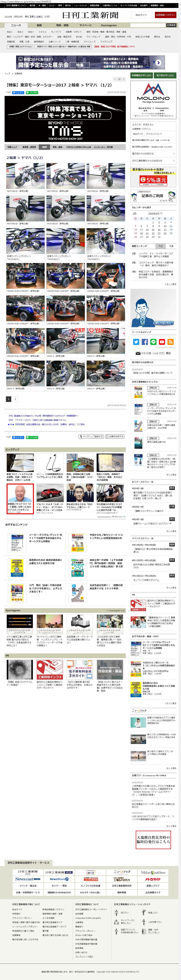Expand 電子版からのお知らせ chevron row
The image size is (181, 980).
click(x=153, y=154)
